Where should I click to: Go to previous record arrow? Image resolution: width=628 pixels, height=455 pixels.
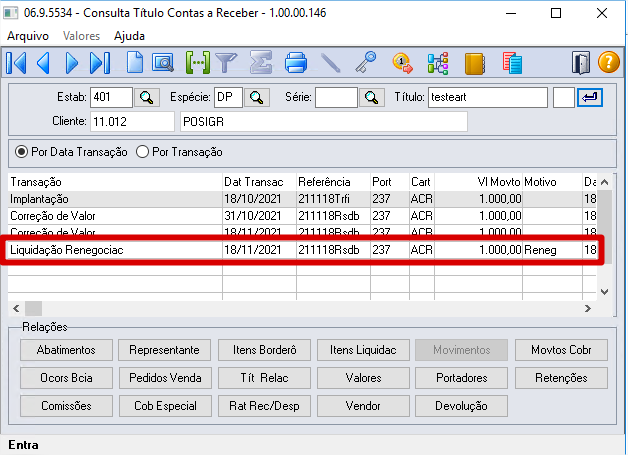click(43, 63)
